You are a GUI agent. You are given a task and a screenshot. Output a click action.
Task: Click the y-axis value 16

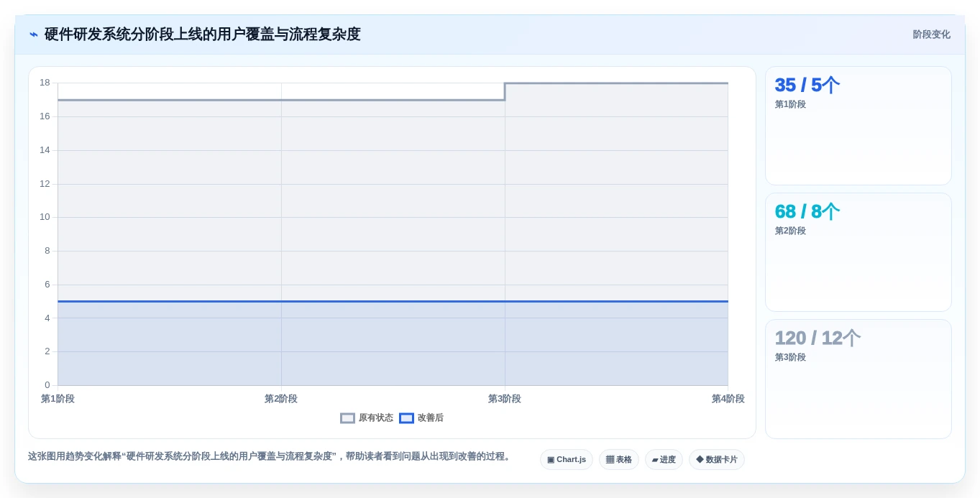[45, 116]
